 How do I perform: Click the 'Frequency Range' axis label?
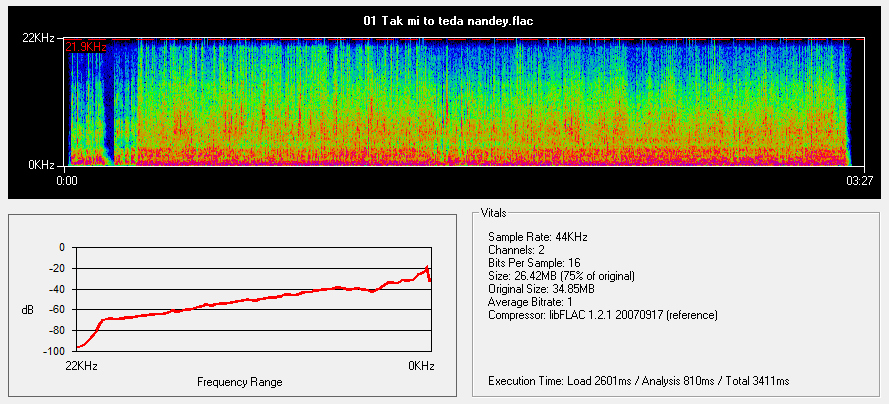click(x=239, y=382)
